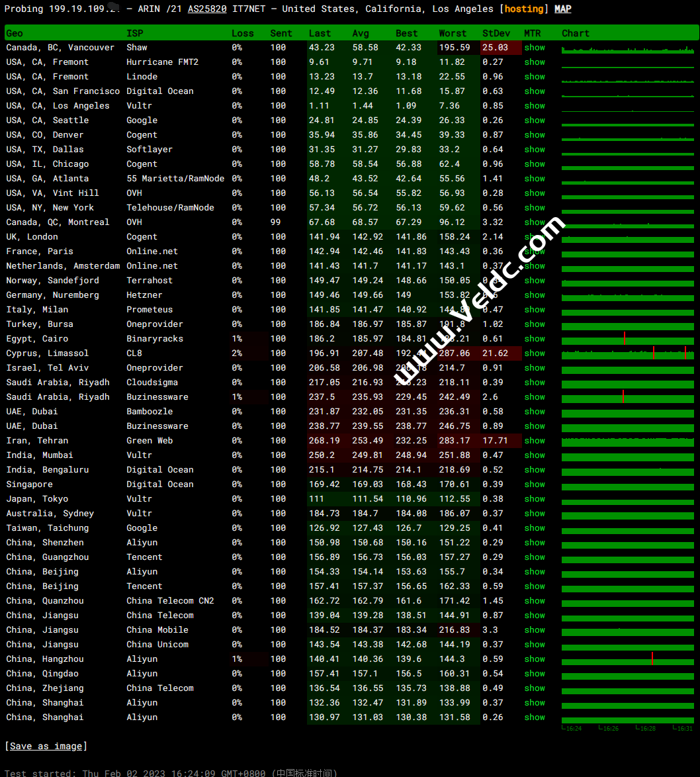Viewport: 700px width, 777px height.
Task: Select Sent value 99 for Montreal OVH
Action: [275, 222]
